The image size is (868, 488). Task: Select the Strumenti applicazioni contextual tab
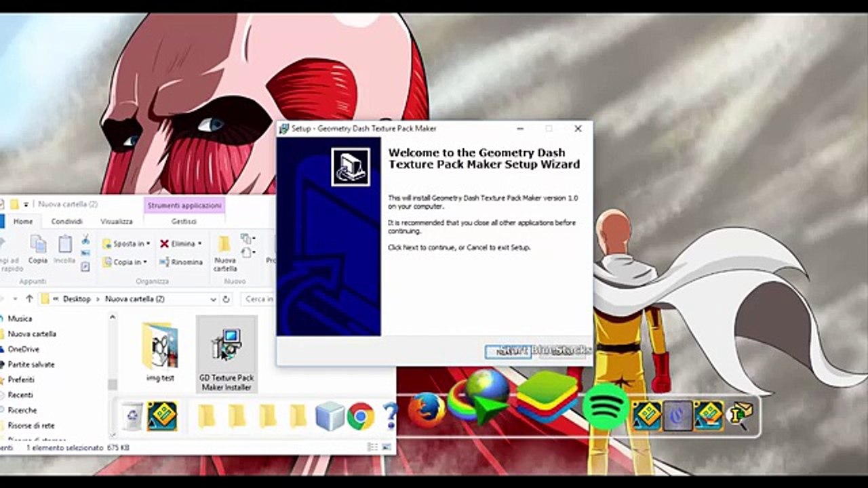[184, 205]
